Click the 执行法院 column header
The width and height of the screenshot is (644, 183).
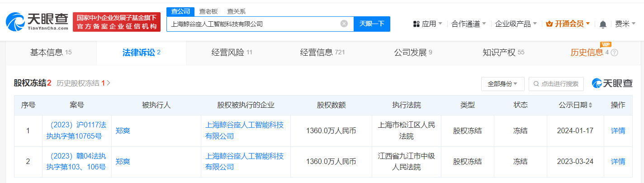(407, 105)
